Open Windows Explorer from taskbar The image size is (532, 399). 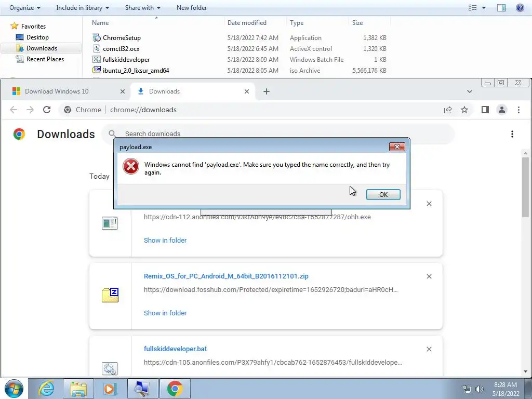78,389
